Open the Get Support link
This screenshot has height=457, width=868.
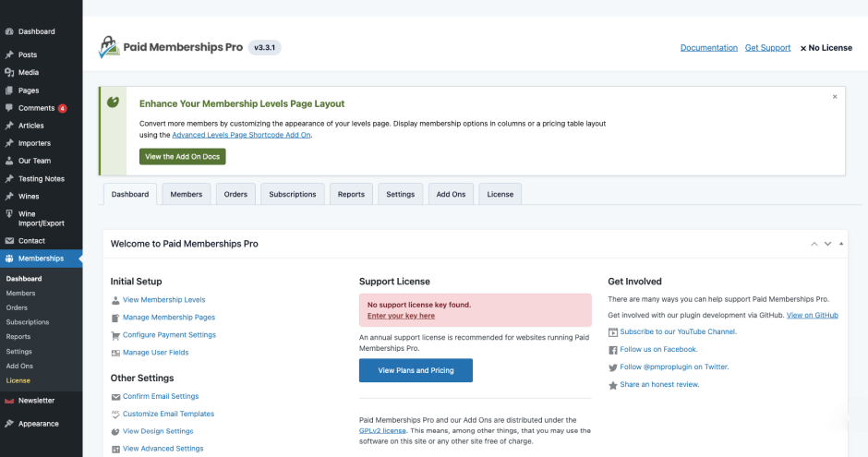point(767,48)
